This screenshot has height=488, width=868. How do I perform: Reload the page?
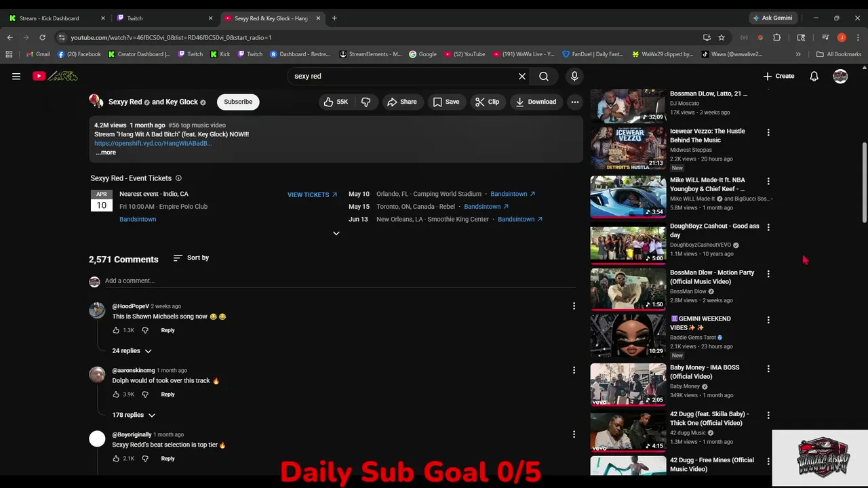tap(42, 37)
